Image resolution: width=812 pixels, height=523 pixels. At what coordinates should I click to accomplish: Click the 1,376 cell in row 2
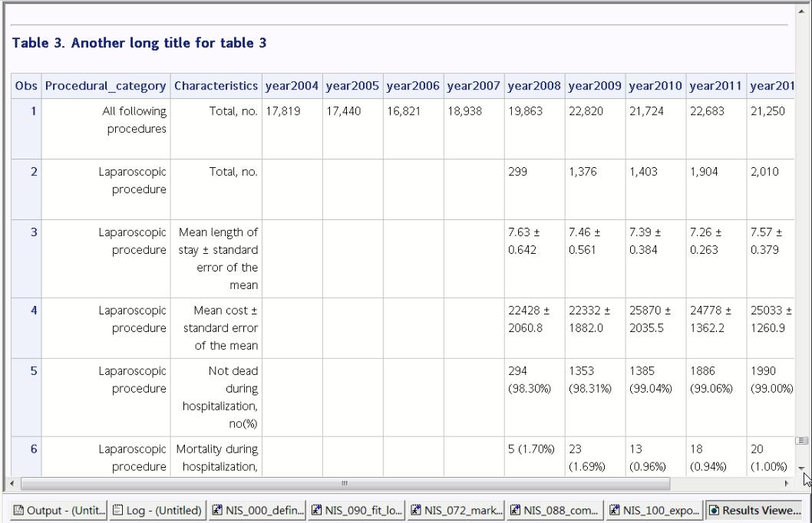(x=595, y=189)
